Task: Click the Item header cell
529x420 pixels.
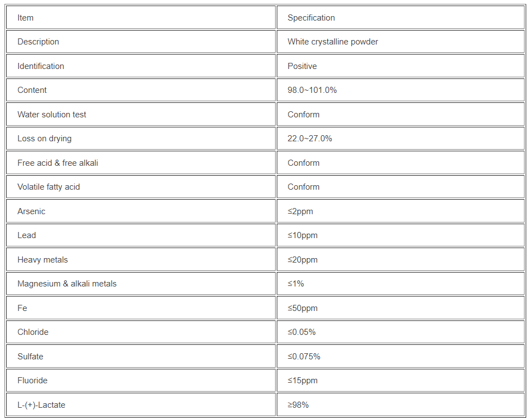Action: point(26,18)
